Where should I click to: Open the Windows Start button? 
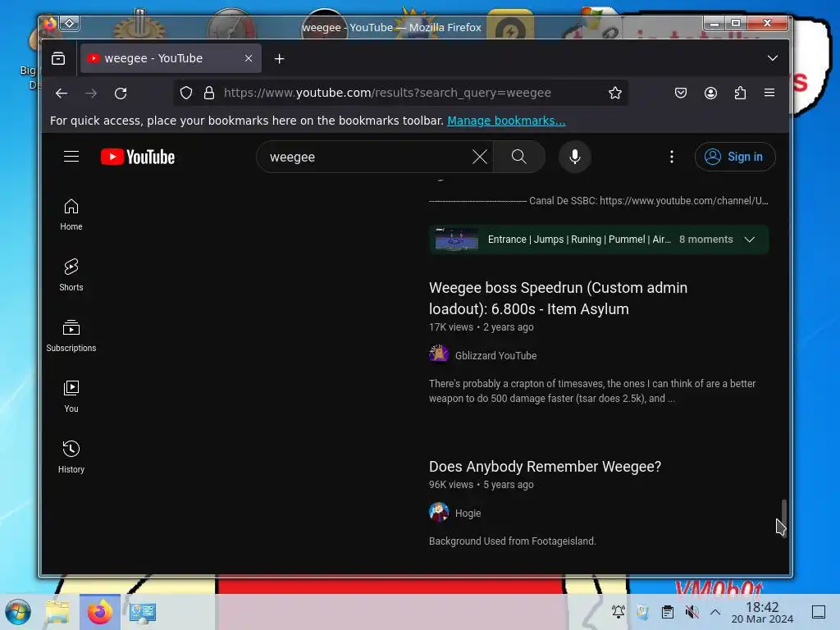(x=18, y=612)
